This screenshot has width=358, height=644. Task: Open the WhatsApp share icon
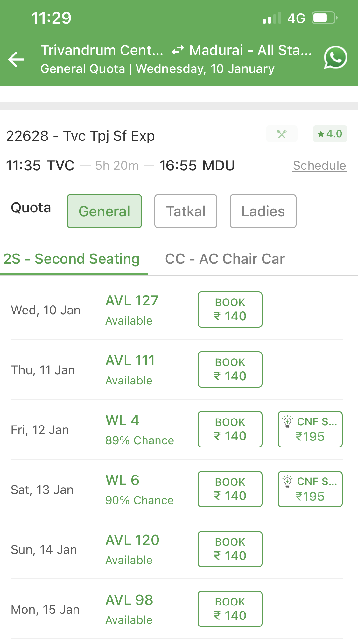[335, 58]
